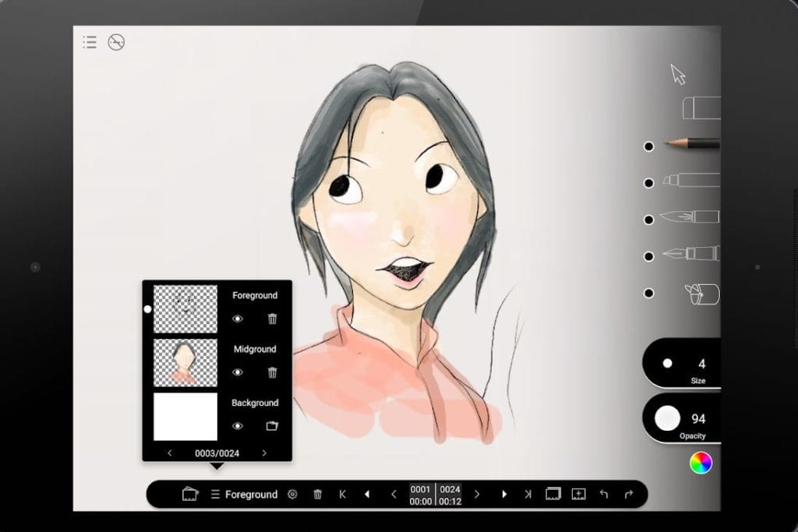Select the Midground layer thumbnail
798x532 pixels.
(x=185, y=363)
